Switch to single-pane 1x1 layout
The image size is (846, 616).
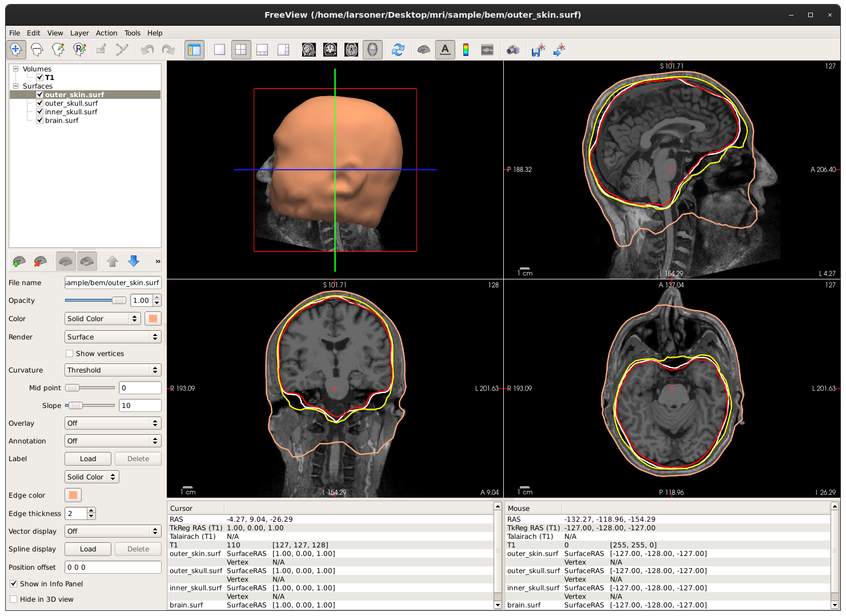click(219, 50)
